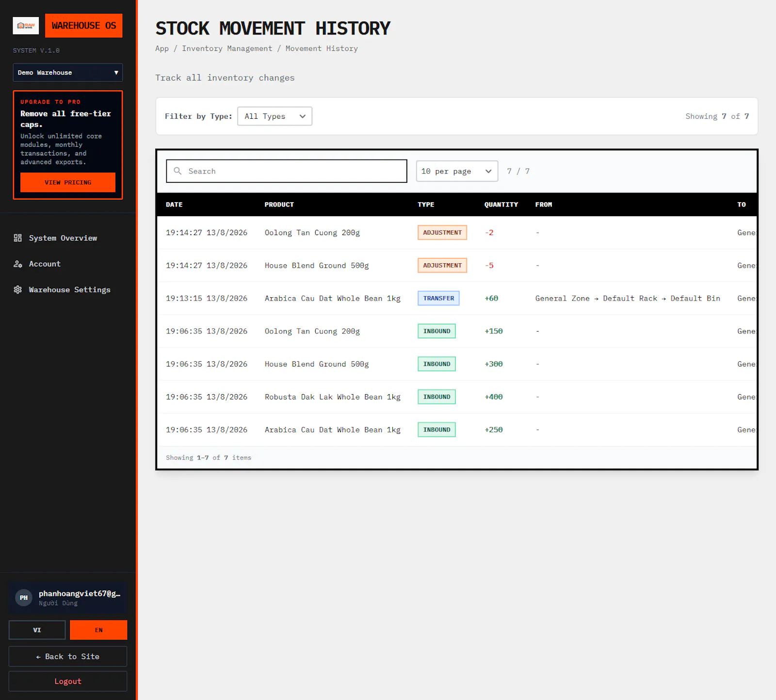The height and width of the screenshot is (700, 776).
Task: Switch language to EN
Action: click(98, 630)
